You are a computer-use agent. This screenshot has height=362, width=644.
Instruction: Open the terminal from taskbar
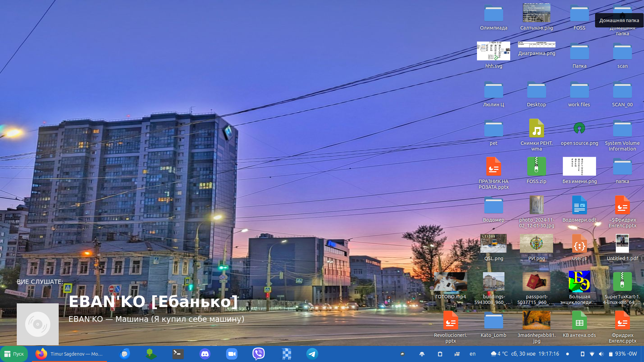(178, 354)
